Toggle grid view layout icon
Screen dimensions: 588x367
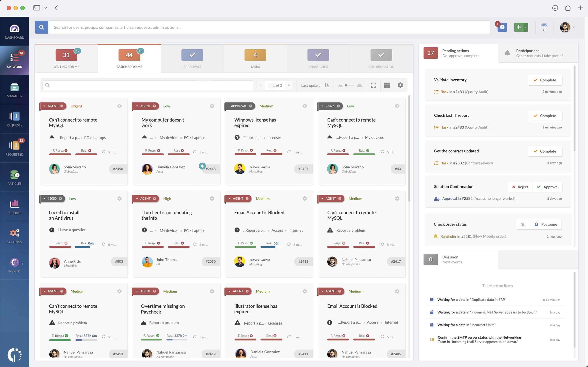(x=387, y=85)
